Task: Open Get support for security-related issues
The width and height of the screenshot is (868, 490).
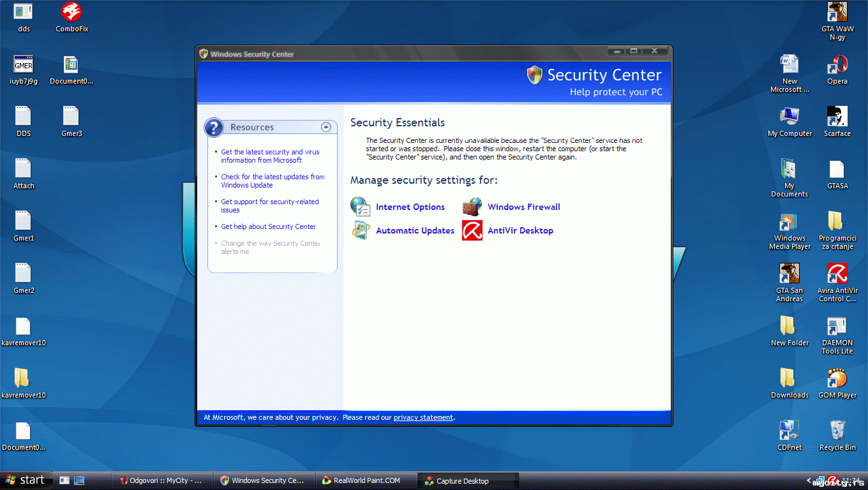Action: pos(270,206)
